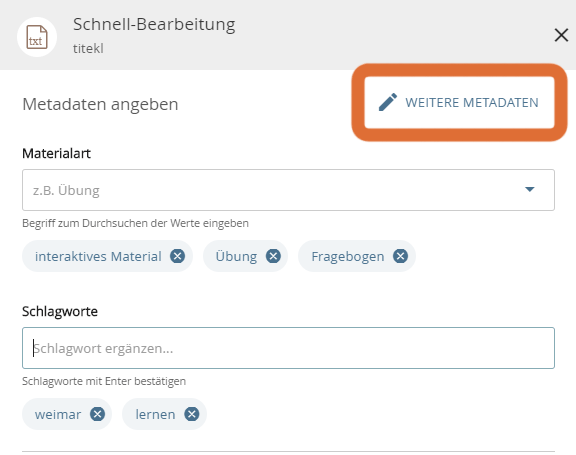Click the lernen chip text
The height and width of the screenshot is (455, 576).
click(x=155, y=415)
